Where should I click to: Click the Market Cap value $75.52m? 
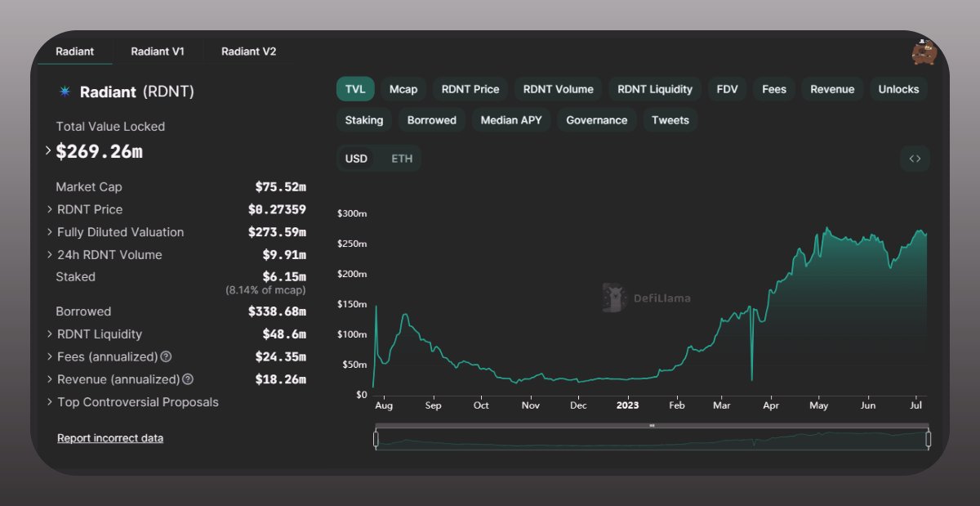coord(280,187)
